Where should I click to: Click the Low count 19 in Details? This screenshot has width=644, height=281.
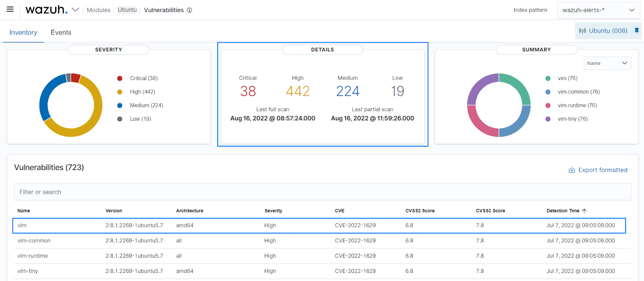[398, 91]
